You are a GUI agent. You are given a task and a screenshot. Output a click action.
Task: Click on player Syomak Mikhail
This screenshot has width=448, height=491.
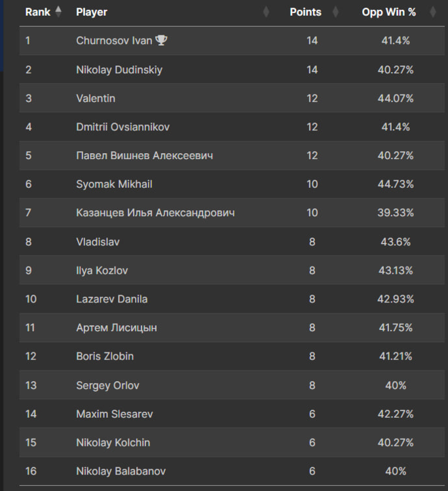click(114, 184)
